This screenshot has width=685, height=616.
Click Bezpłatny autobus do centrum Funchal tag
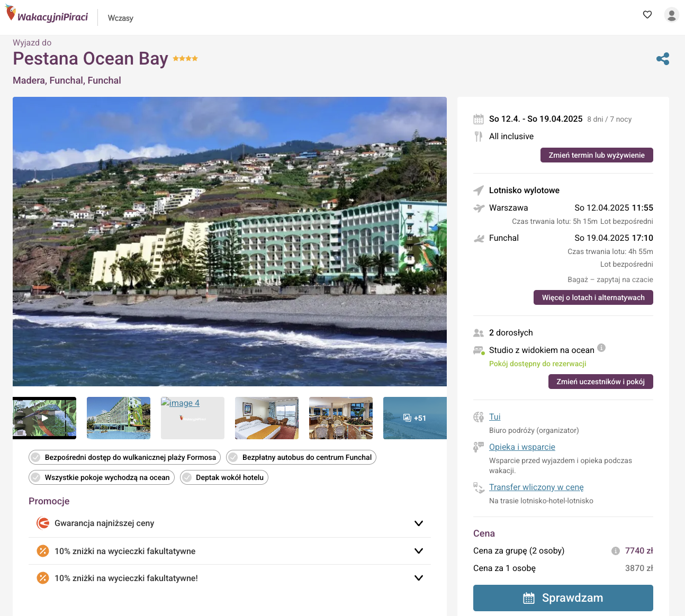tap(301, 457)
